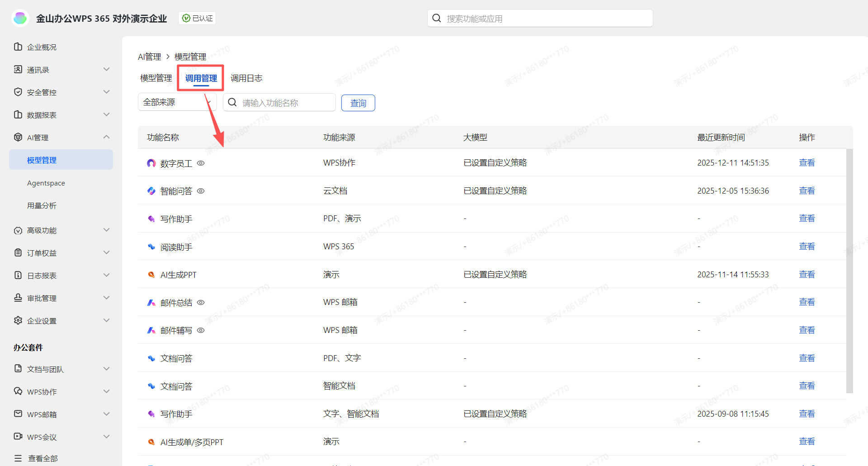The image size is (868, 466).
Task: Click the 查询 button
Action: [358, 103]
